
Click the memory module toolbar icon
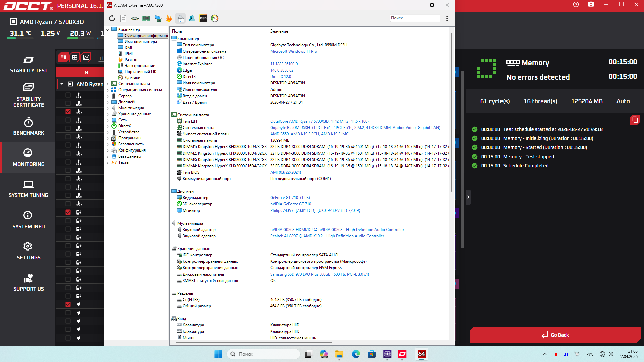click(146, 18)
